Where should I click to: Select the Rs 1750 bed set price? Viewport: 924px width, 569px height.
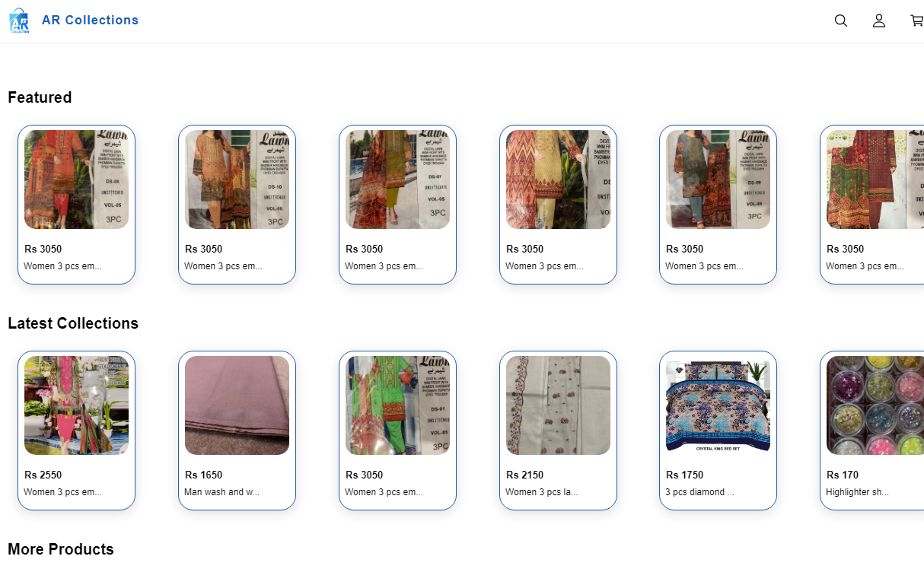[685, 475]
